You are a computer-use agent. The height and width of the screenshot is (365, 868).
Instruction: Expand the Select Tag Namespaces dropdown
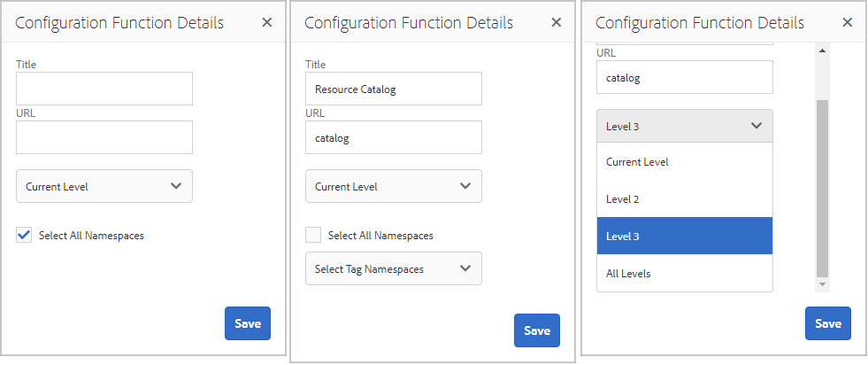(x=394, y=268)
